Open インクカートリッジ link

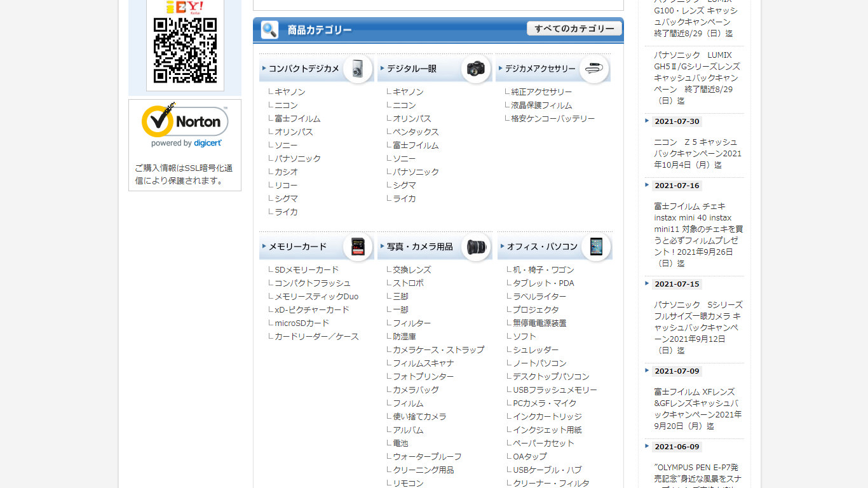(547, 417)
